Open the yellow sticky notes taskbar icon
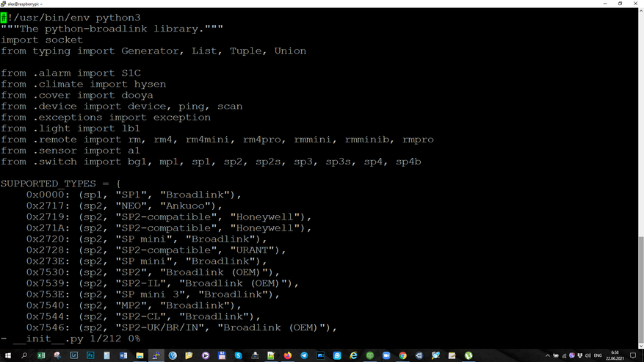Screen dimensions: 644x362 (x=189, y=355)
